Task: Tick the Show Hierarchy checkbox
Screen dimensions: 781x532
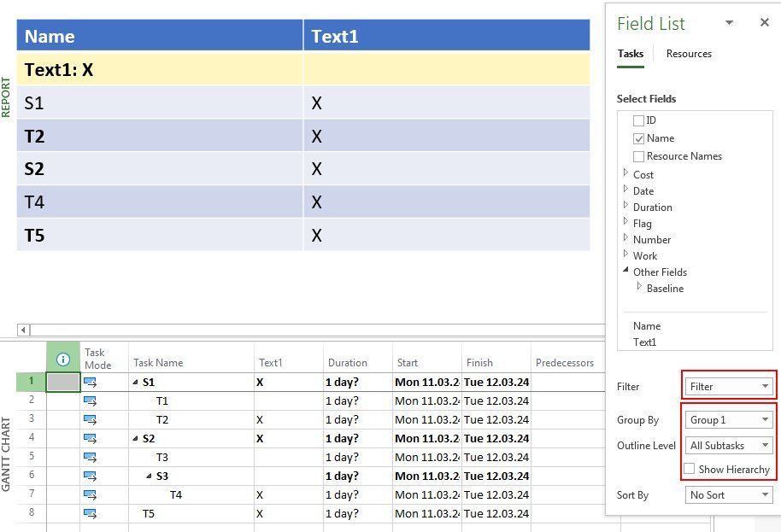Action: 690,469
